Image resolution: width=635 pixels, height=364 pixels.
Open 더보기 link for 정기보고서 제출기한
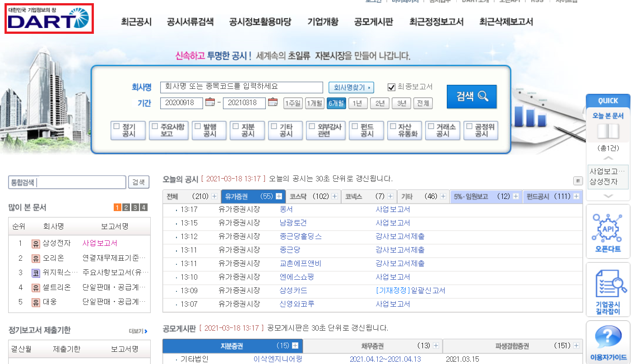click(138, 331)
